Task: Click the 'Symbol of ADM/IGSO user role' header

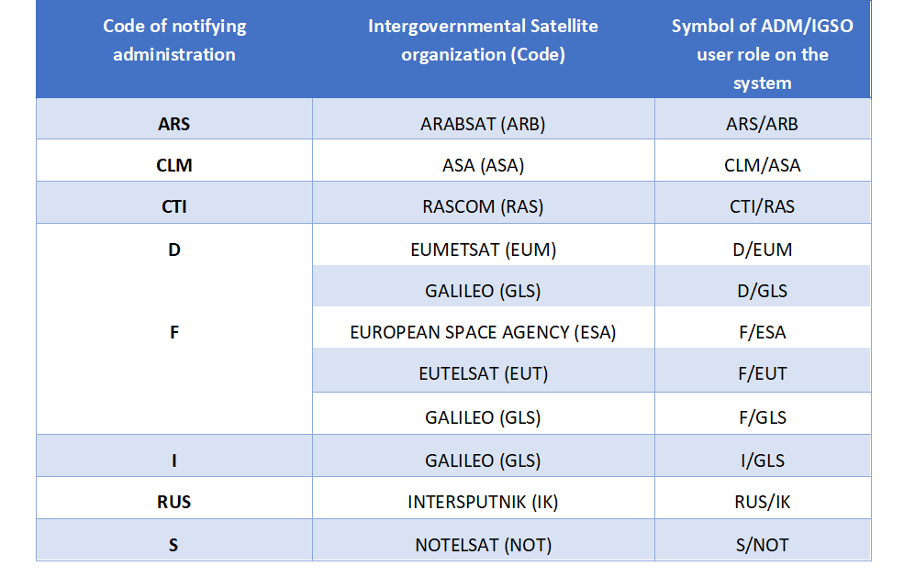Action: point(762,50)
